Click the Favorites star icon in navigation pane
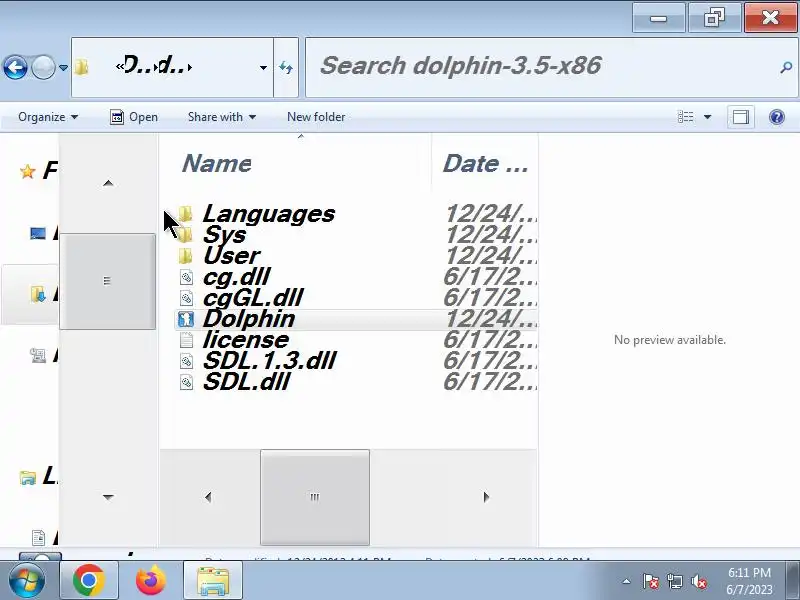This screenshot has height=600, width=800. [28, 171]
